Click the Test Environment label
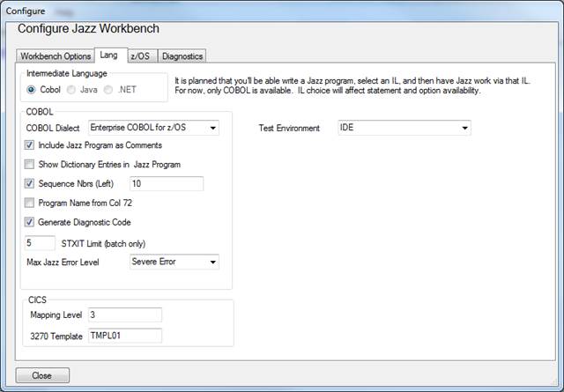 click(289, 128)
